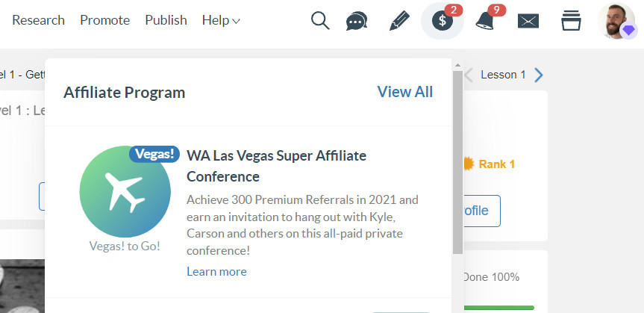This screenshot has width=644, height=313.
Task: Open the notifications bell icon
Action: tap(486, 21)
